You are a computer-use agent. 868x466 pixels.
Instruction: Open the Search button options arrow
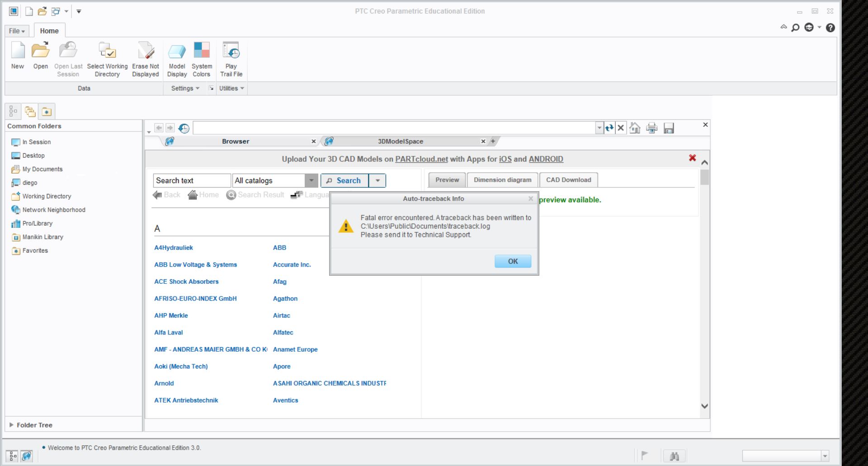[x=377, y=180]
